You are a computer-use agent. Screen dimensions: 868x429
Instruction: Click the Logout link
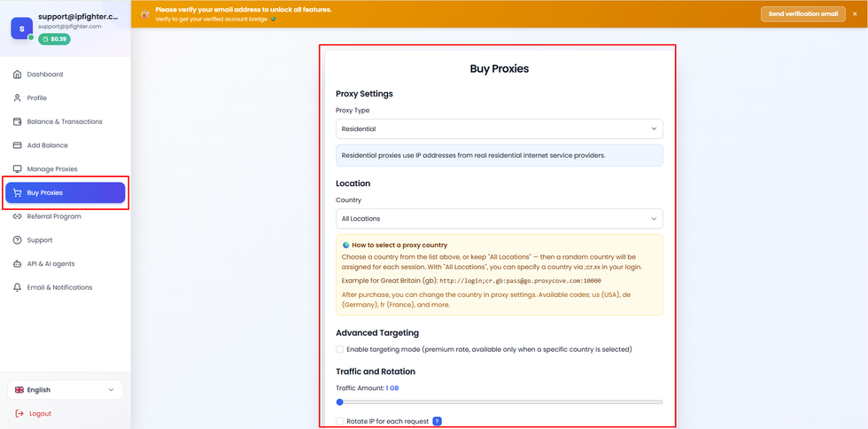tap(34, 413)
